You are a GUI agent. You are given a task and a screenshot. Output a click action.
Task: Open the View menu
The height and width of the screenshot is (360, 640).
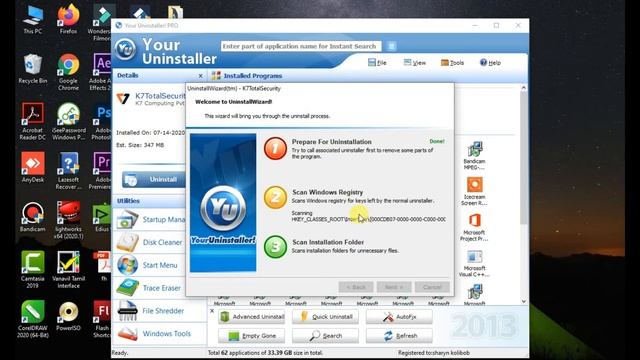pos(415,62)
